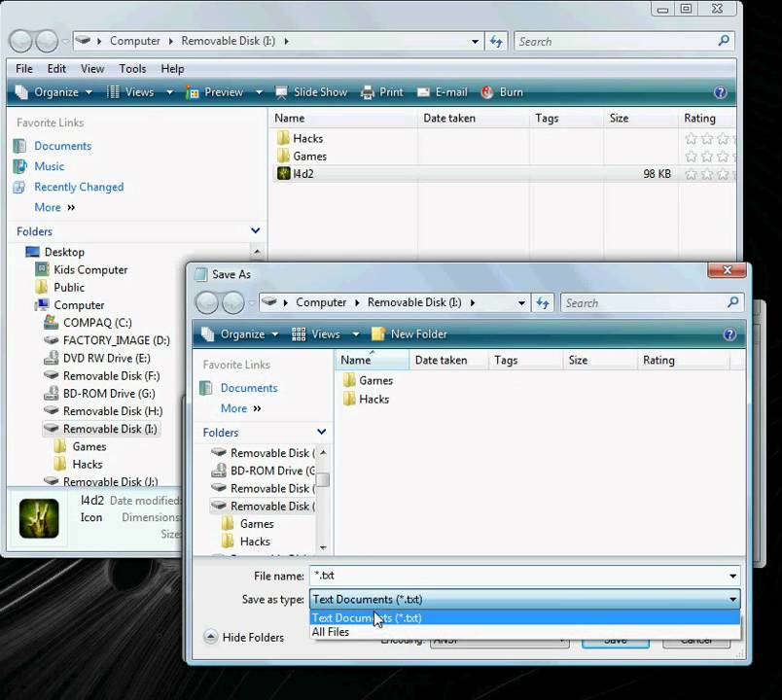This screenshot has width=782, height=700.
Task: Open the File menu
Action: tap(22, 68)
